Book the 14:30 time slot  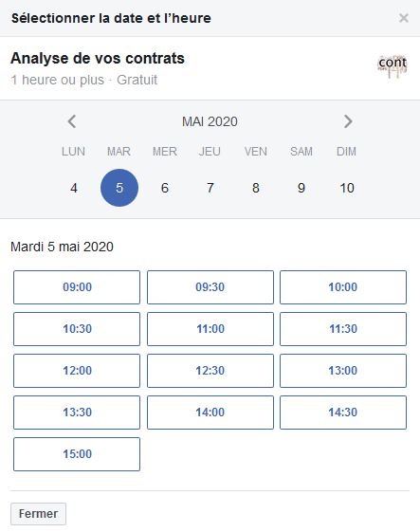tap(343, 413)
